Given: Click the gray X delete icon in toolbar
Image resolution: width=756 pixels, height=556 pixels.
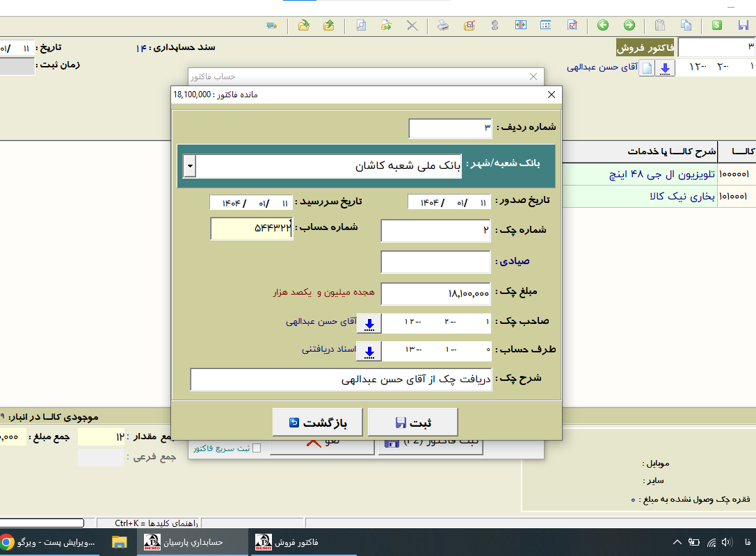Looking at the screenshot, I should (x=412, y=26).
